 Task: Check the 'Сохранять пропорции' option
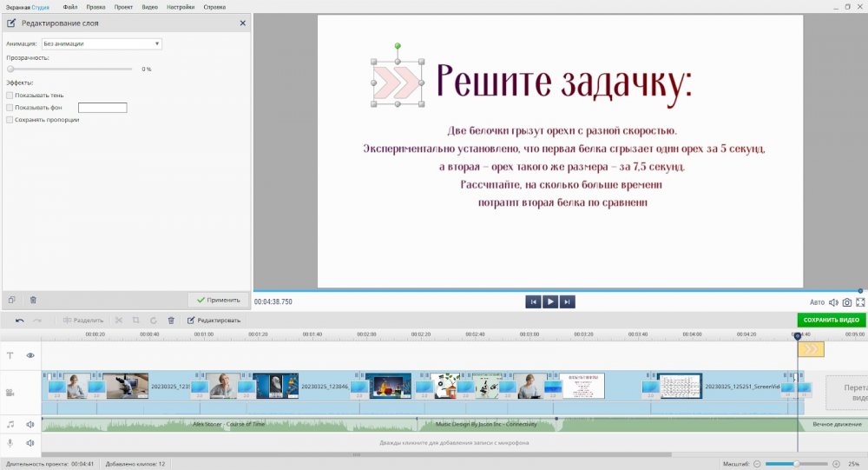(10, 120)
